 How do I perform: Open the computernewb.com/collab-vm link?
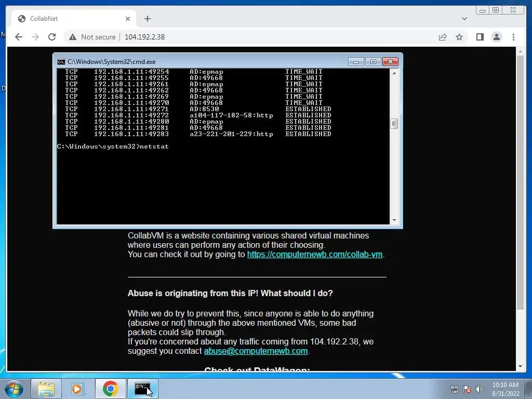[x=314, y=254]
